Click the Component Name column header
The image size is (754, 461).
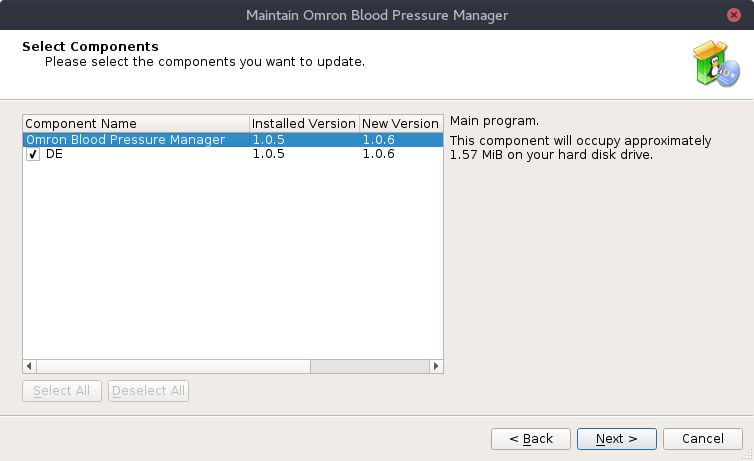(x=136, y=124)
